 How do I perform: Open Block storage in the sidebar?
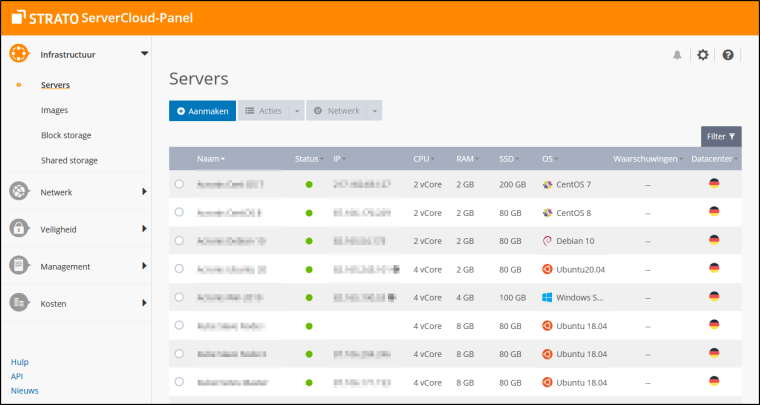pyautogui.click(x=67, y=135)
